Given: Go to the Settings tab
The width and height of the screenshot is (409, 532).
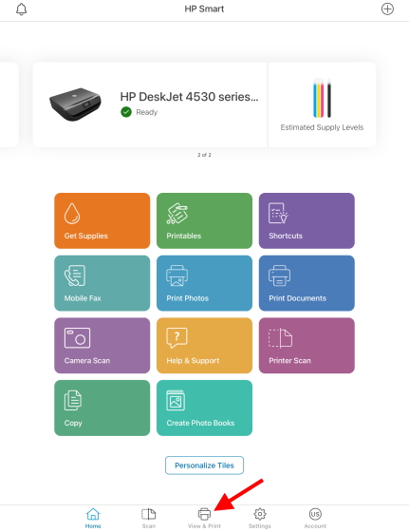Looking at the screenshot, I should click(260, 519).
